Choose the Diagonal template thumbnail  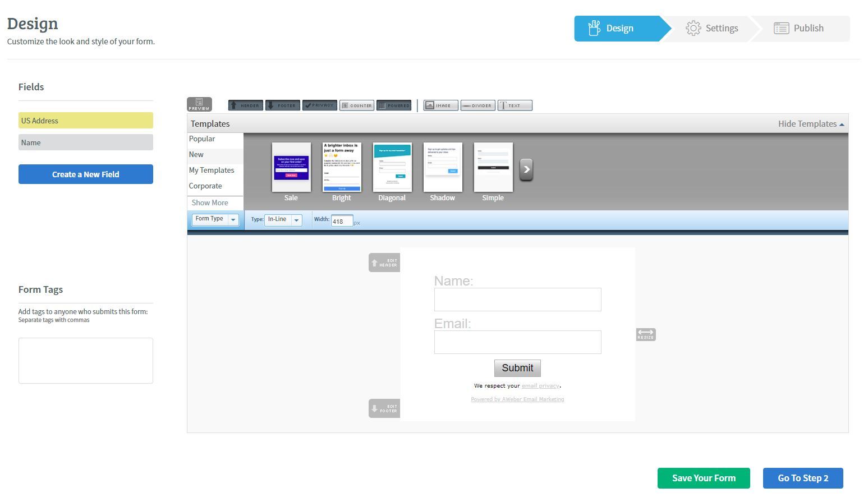click(x=392, y=167)
